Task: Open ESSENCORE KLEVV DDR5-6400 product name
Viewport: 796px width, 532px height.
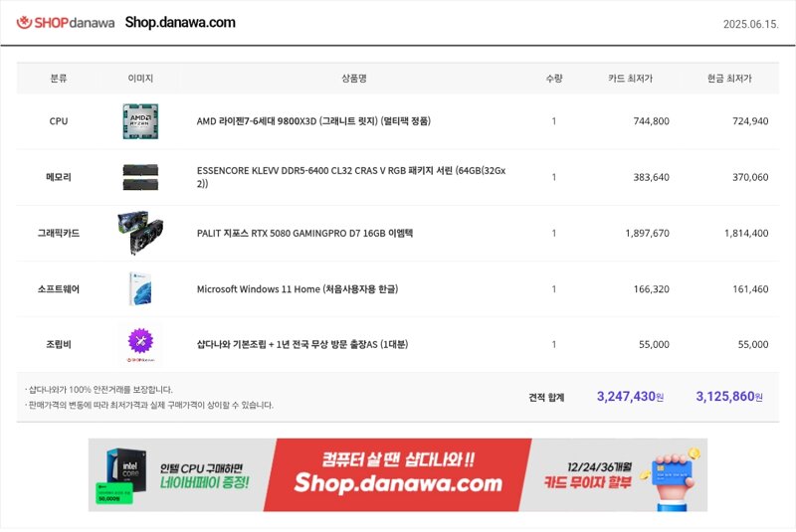Action: tap(351, 177)
